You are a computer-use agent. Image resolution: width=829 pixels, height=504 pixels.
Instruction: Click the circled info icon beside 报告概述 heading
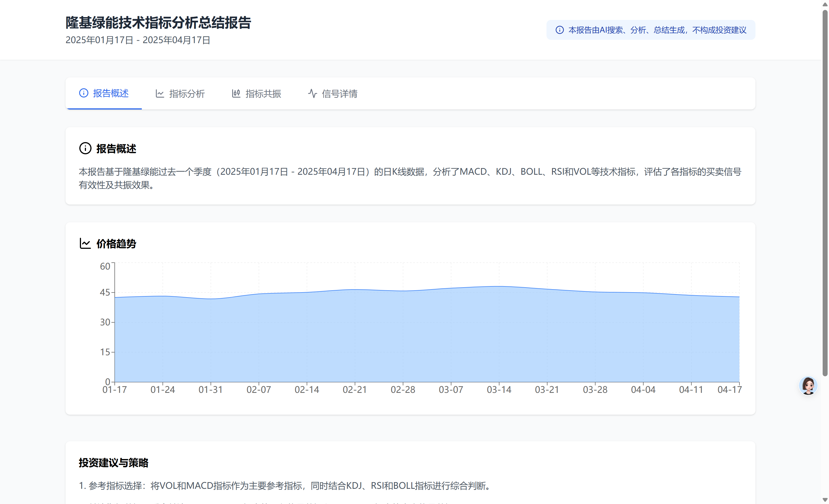(x=85, y=148)
